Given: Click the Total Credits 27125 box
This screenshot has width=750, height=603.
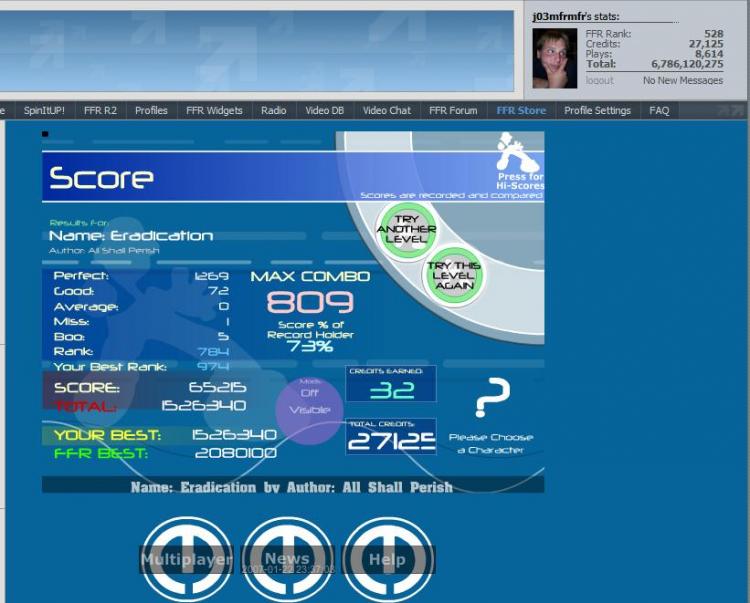Looking at the screenshot, I should (391, 436).
